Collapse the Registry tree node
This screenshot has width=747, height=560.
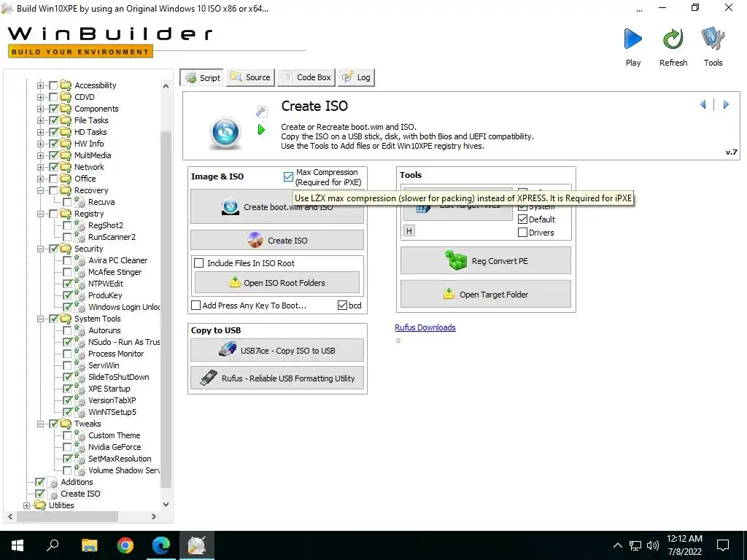click(x=41, y=214)
